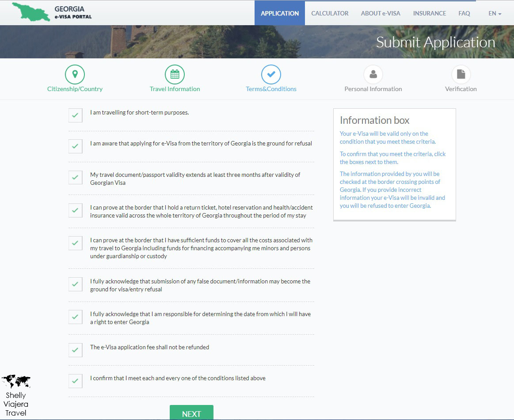Viewport: 514px width, 420px height.
Task: Click the Terms&Conditions step label
Action: pos(271,89)
